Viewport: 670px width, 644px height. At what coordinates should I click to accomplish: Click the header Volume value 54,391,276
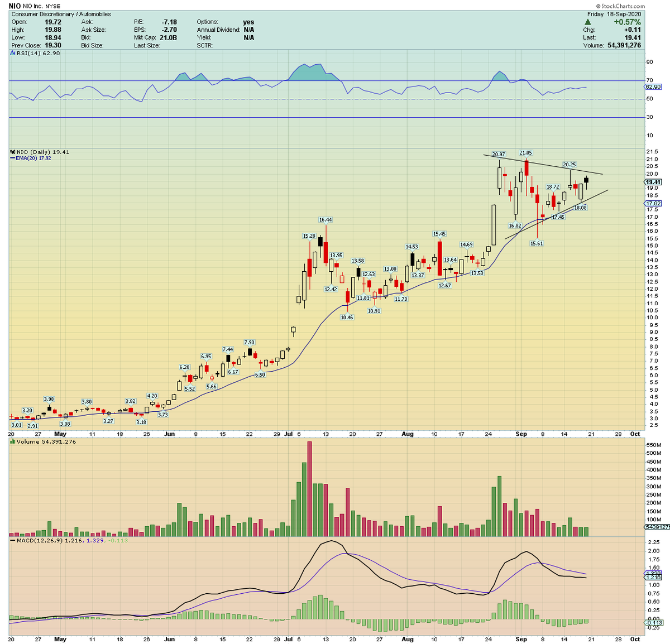624,45
